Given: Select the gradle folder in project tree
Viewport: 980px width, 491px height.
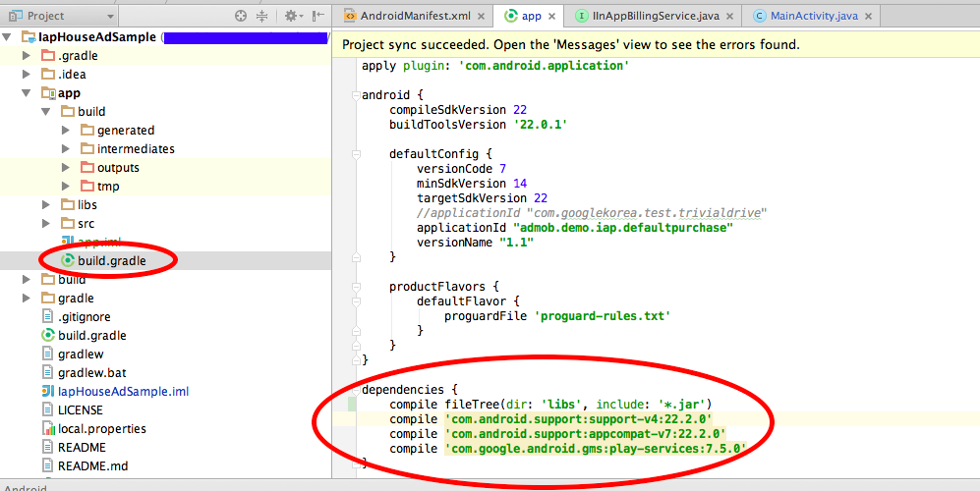Looking at the screenshot, I should click(x=76, y=298).
